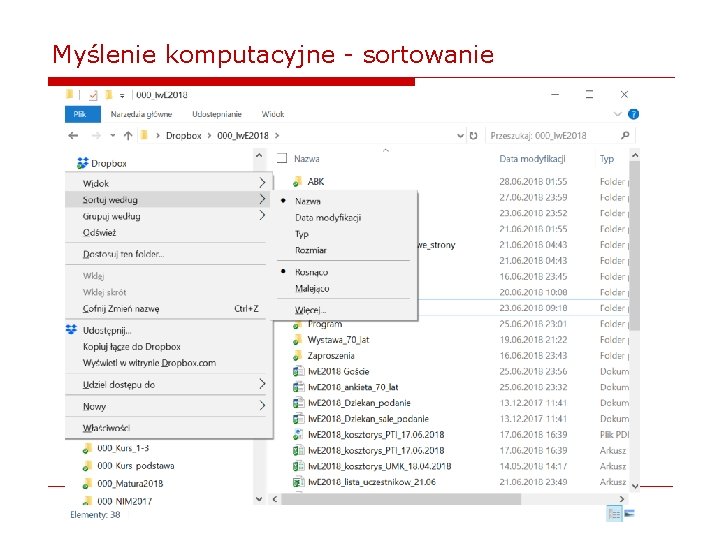This screenshot has height=540, width=720.
Task: Click the 000_Matura2018 folder icon
Action: click(87, 484)
